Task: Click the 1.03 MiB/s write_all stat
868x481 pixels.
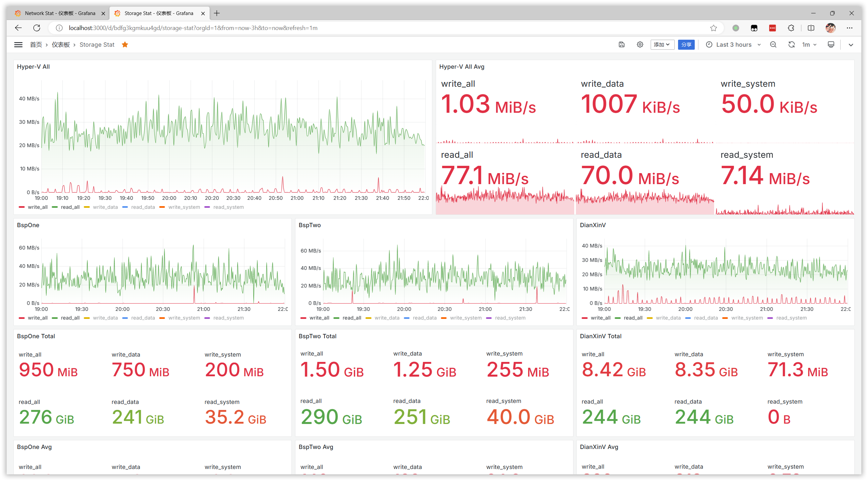Action: [488, 104]
